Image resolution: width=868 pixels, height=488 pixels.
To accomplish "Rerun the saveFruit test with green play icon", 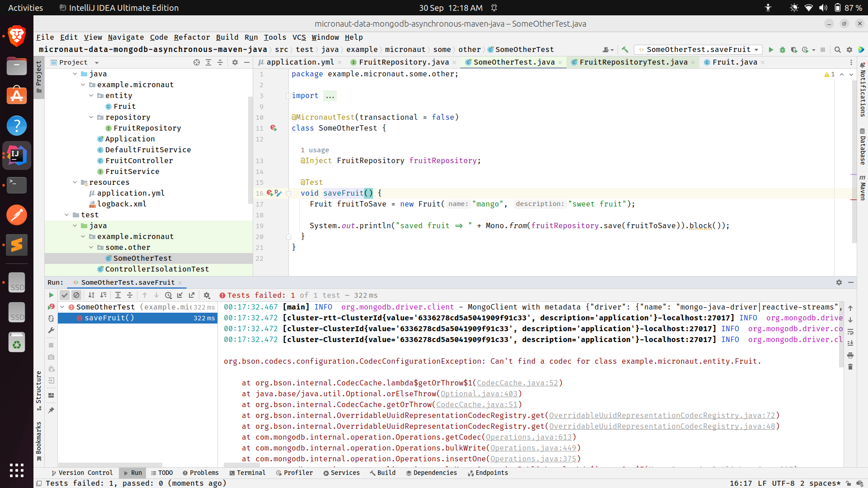I will click(x=51, y=295).
